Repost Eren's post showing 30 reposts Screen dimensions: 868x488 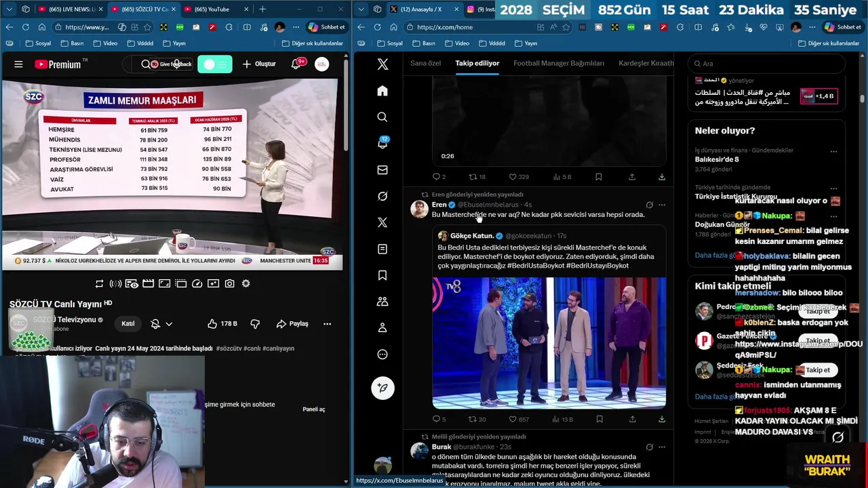click(477, 420)
